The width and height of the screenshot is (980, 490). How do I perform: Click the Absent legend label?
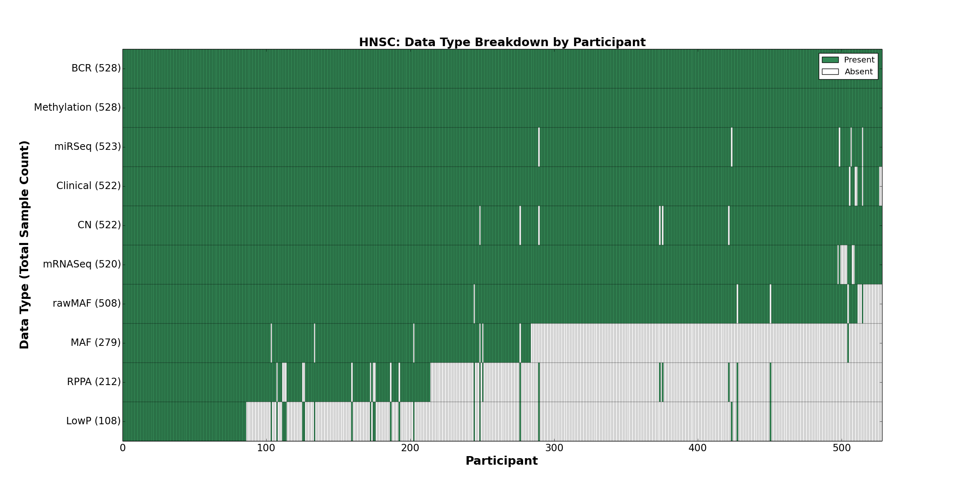tap(858, 72)
